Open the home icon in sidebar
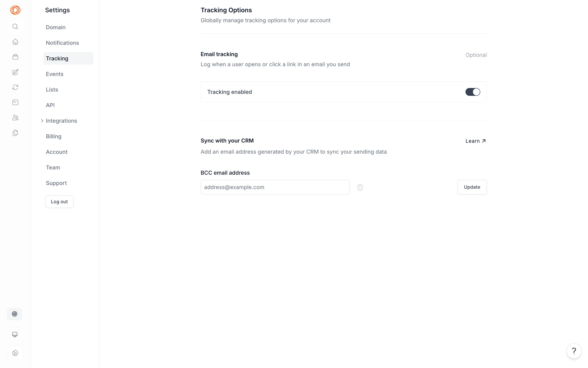Image resolution: width=588 pixels, height=368 pixels. [15, 42]
